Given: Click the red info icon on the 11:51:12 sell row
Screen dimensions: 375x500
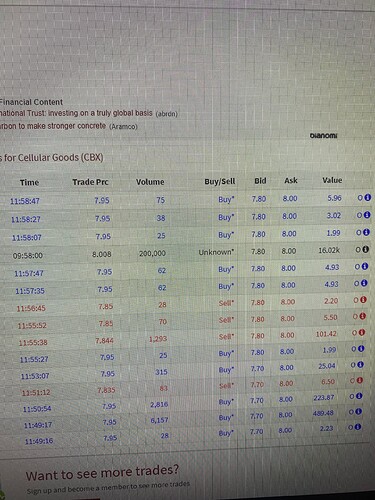Looking at the screenshot, I should [359, 380].
